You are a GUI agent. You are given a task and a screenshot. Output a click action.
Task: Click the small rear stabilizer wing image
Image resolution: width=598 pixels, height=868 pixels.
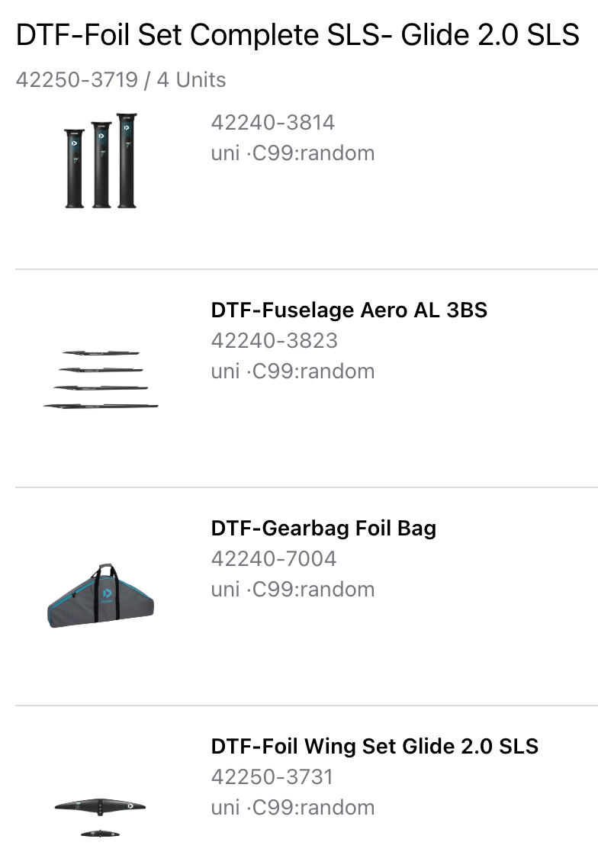coord(101,833)
